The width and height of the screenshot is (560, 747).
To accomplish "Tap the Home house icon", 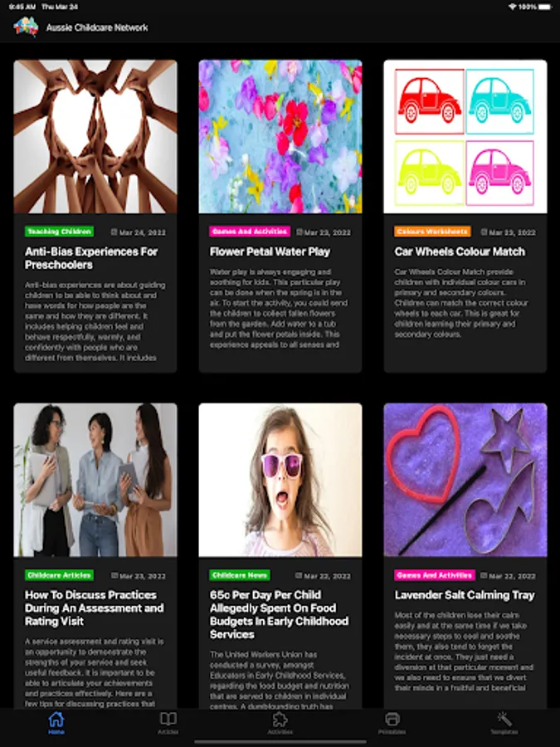I will click(56, 719).
